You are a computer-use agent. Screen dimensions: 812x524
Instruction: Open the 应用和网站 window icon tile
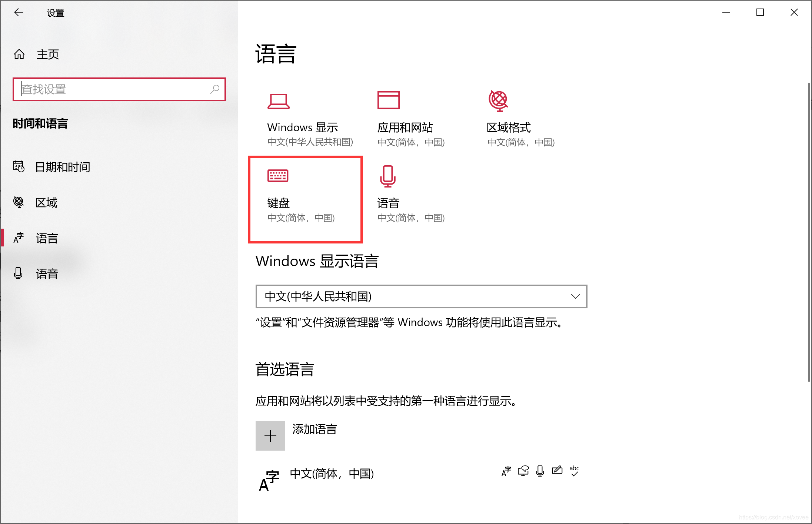click(x=388, y=100)
